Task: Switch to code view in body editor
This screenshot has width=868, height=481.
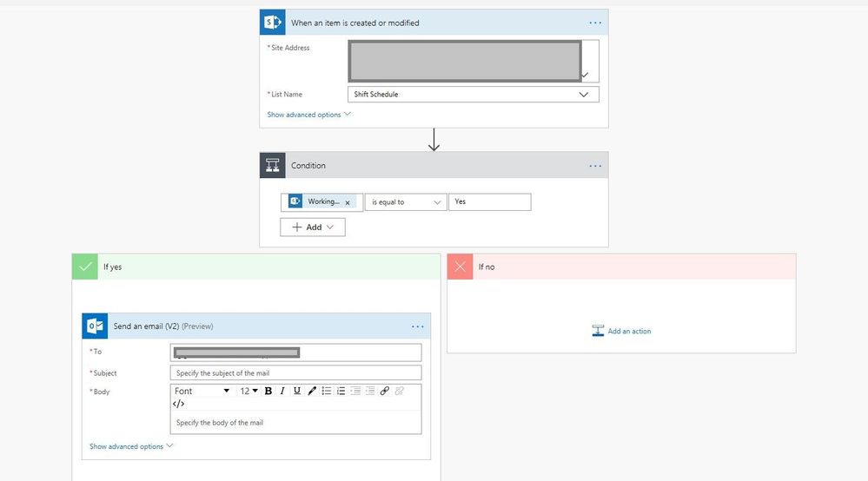Action: tap(178, 404)
